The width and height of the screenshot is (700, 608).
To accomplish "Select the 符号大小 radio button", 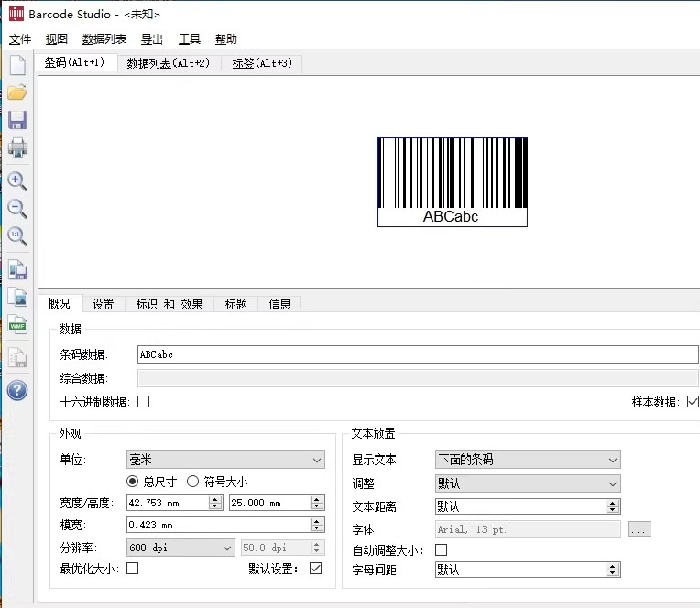I will (192, 482).
